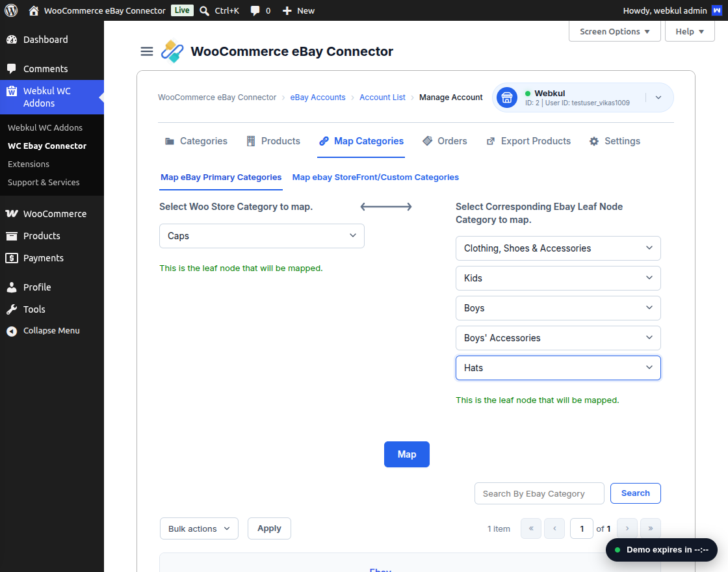728x572 pixels.
Task: Switch to the Categories tab
Action: pyautogui.click(x=196, y=141)
